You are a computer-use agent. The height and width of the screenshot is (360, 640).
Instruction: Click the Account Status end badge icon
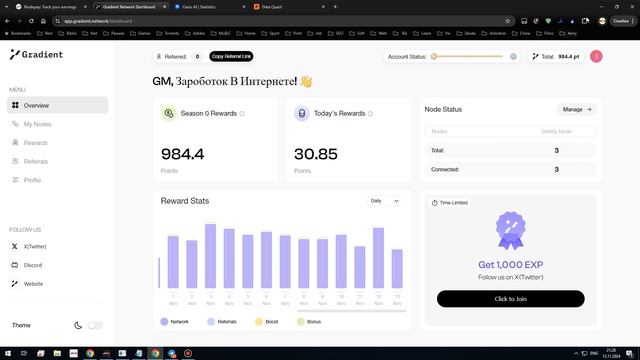513,56
